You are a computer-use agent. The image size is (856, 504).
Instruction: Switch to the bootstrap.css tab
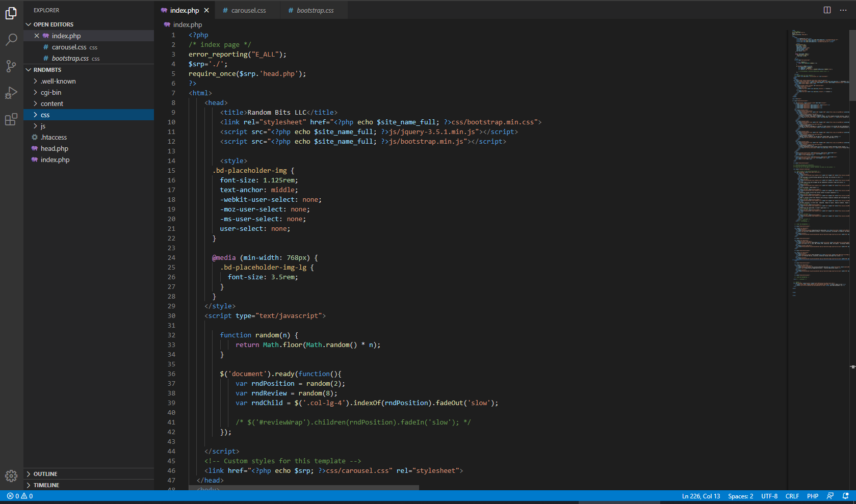(315, 10)
